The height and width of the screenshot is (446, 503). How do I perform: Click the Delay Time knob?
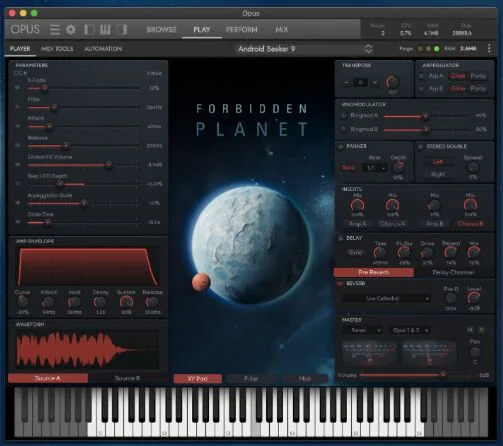point(380,253)
